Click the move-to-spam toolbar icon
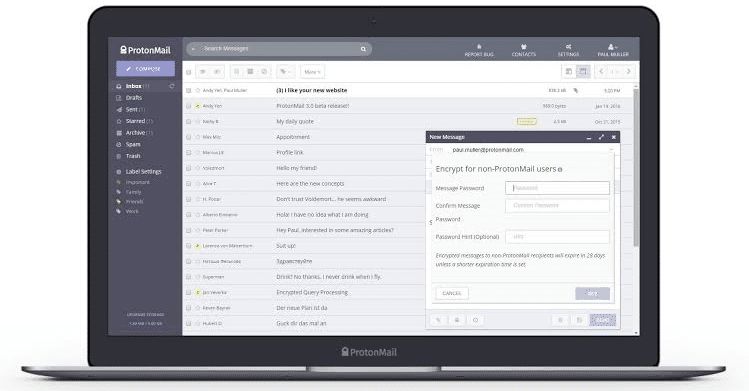The width and height of the screenshot is (749, 391). click(x=264, y=72)
